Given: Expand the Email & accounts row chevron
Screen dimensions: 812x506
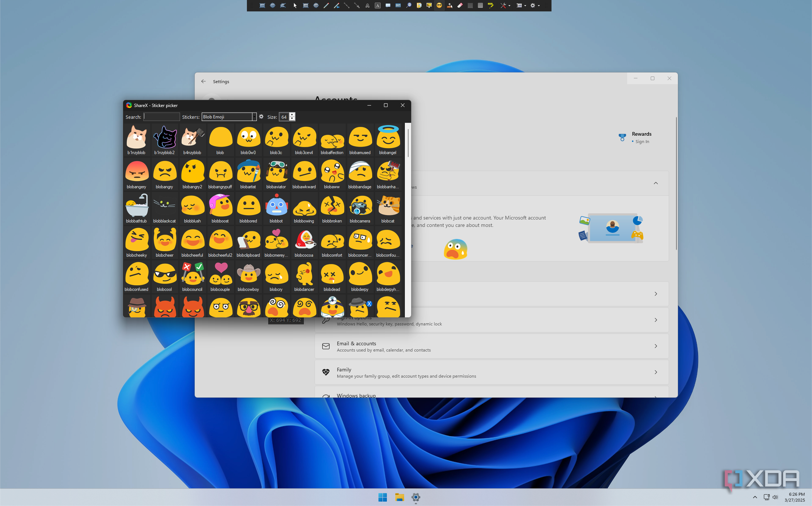Looking at the screenshot, I should click(x=656, y=346).
